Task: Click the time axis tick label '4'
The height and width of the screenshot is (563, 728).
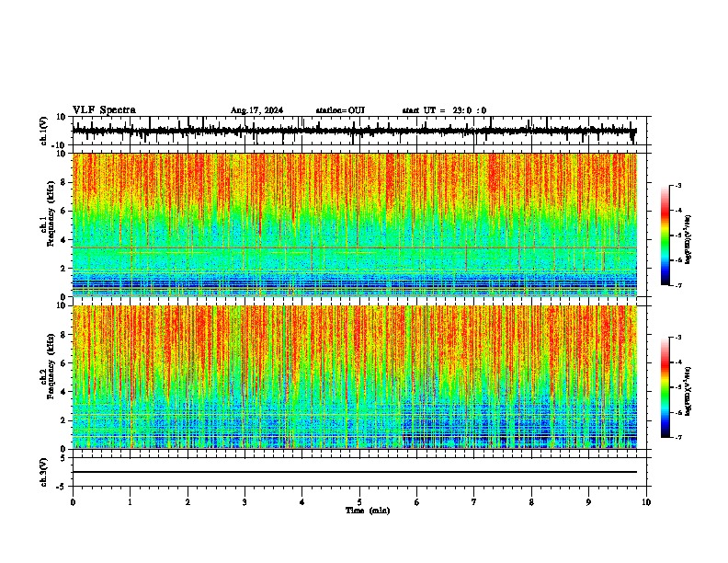Action: pyautogui.click(x=302, y=502)
